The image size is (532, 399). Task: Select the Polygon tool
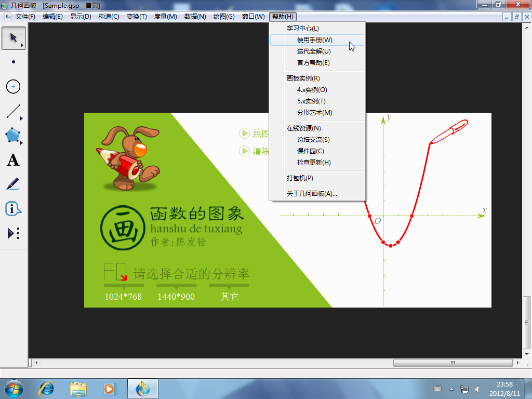pyautogui.click(x=14, y=135)
